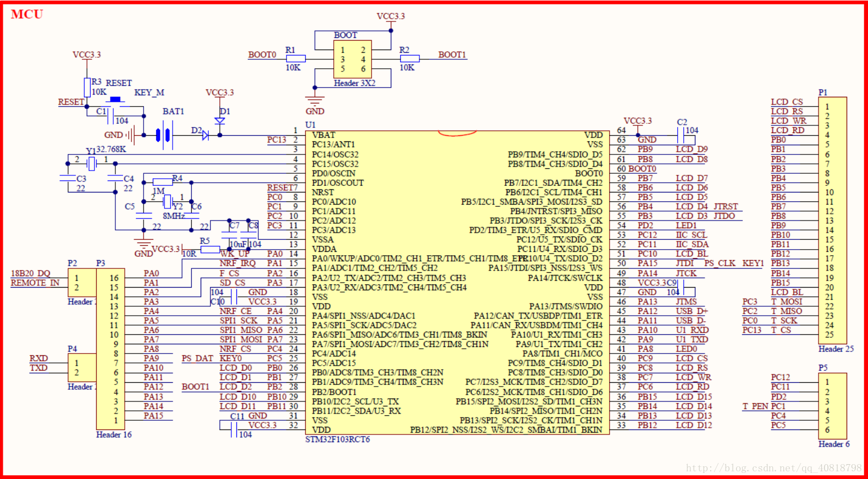Select the BOOT Header 3X2 component

tap(352, 59)
